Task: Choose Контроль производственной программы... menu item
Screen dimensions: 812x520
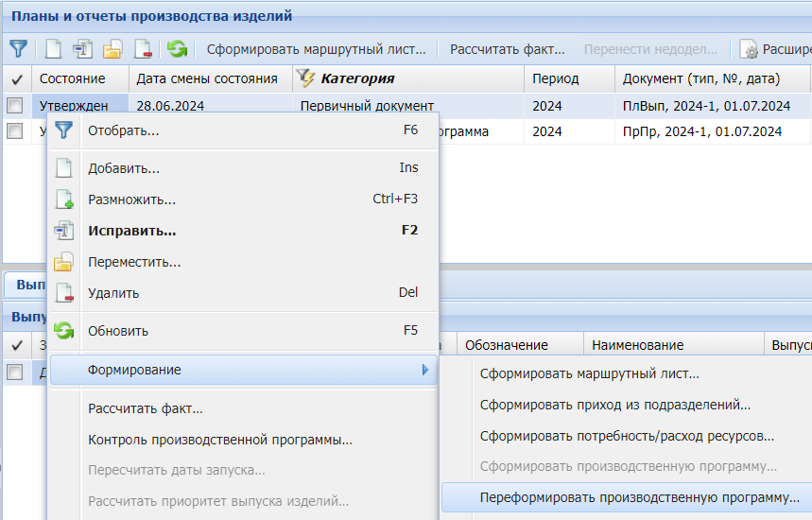Action: pyautogui.click(x=219, y=440)
